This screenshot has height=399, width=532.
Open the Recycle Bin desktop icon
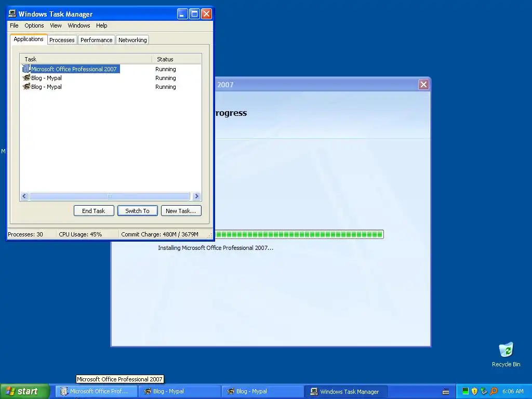506,354
